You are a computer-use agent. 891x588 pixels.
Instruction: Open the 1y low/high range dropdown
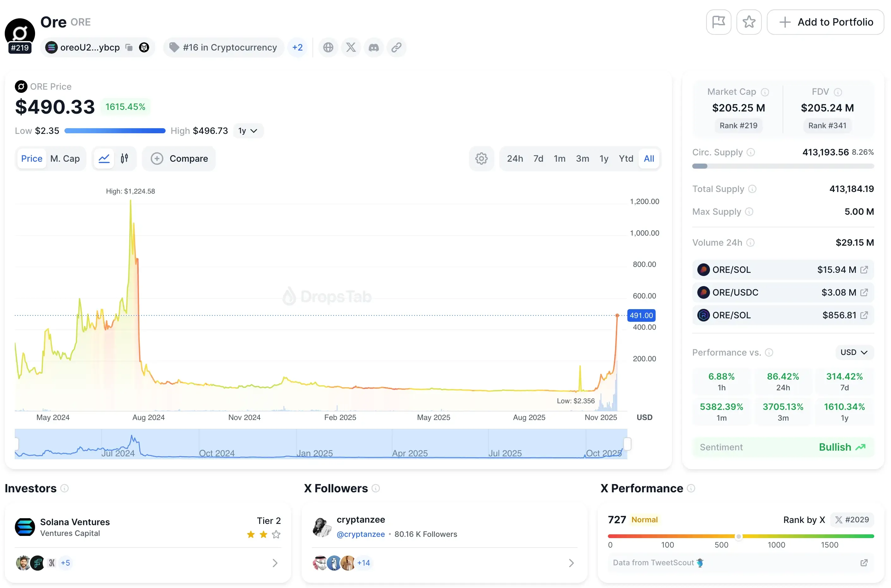(248, 131)
